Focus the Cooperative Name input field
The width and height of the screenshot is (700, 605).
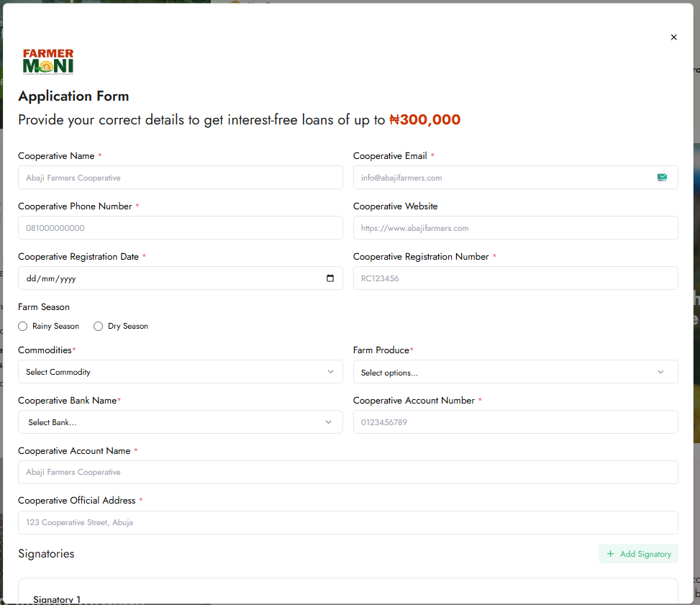pos(180,178)
